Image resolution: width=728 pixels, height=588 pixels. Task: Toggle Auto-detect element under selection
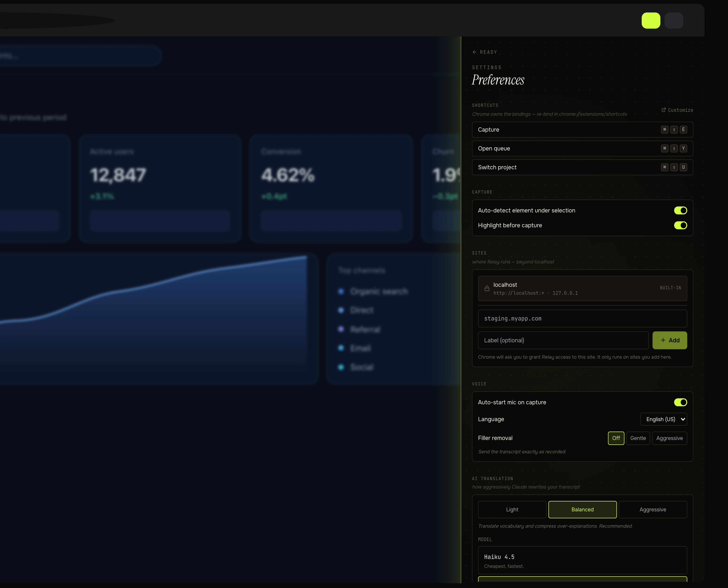(680, 210)
